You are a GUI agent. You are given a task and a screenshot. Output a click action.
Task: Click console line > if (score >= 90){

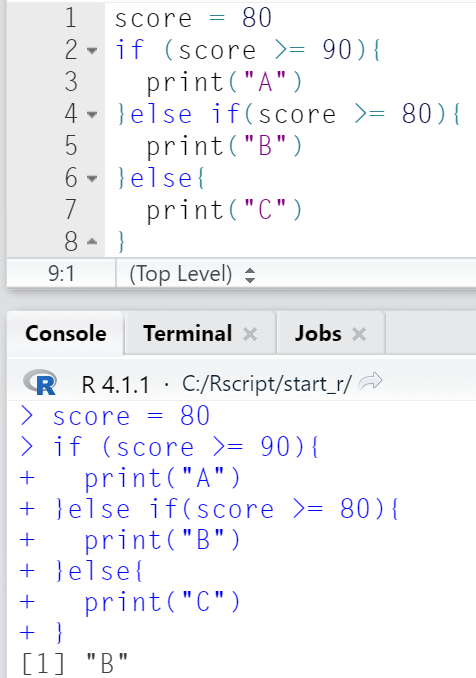click(169, 447)
